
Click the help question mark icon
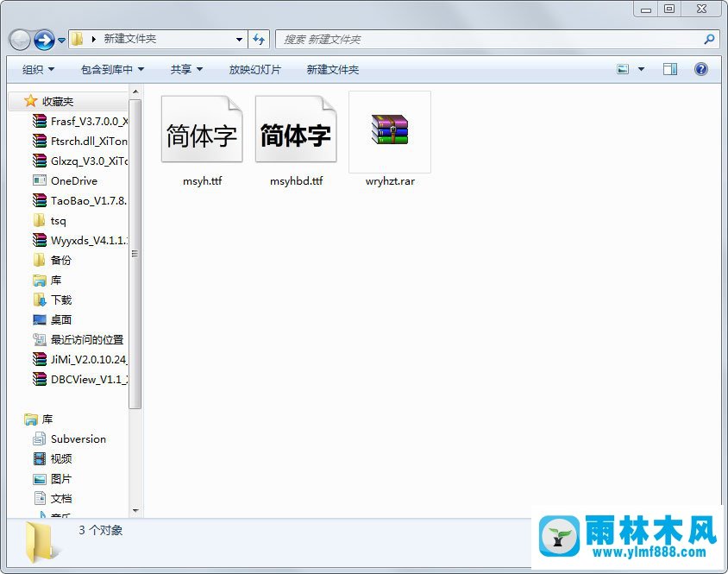tap(700, 69)
